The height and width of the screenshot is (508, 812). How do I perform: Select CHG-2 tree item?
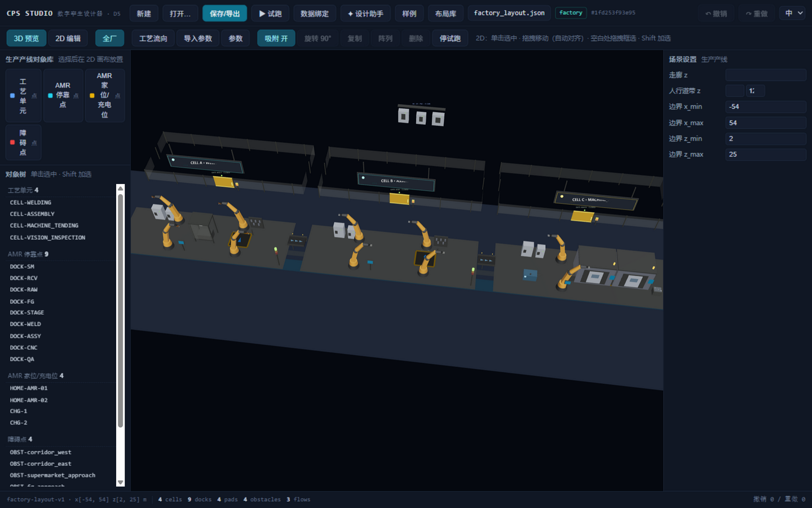[61, 423]
